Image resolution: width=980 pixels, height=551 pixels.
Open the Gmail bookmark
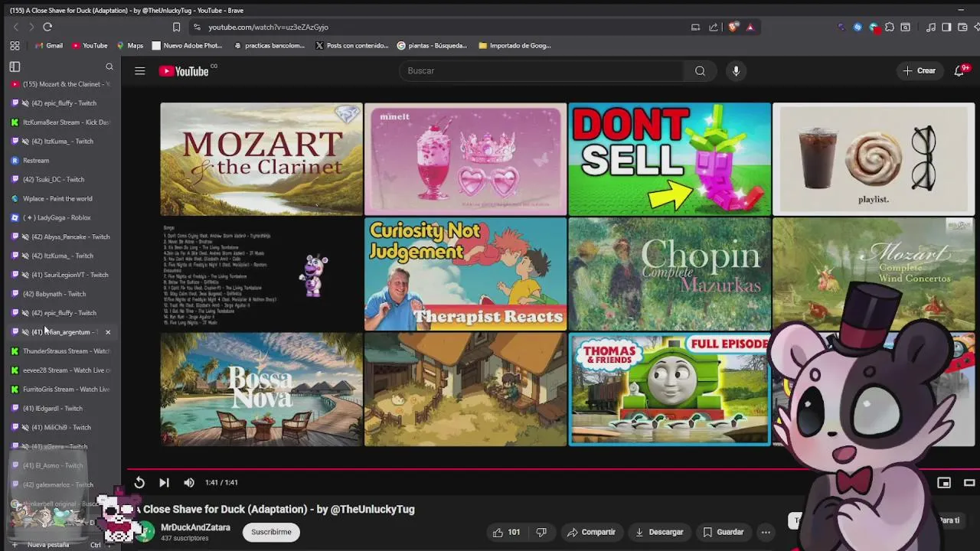point(48,45)
